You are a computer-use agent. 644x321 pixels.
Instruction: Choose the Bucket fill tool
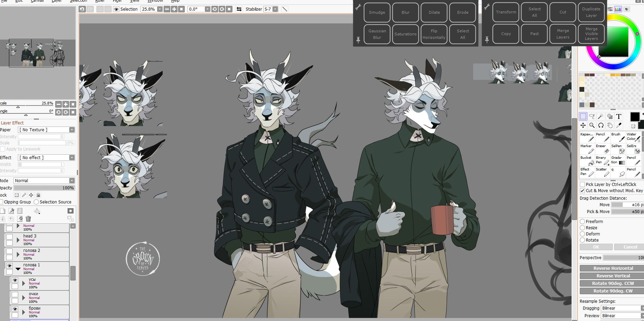tap(587, 160)
